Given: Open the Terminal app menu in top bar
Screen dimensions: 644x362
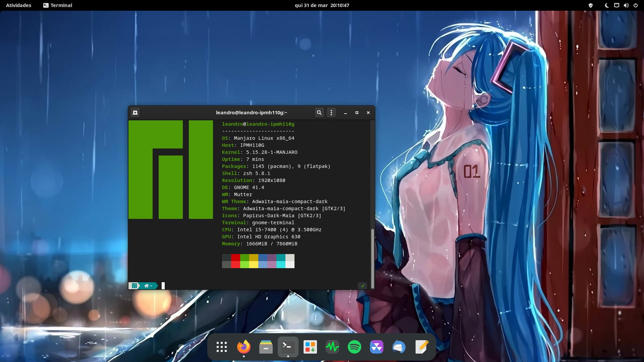Looking at the screenshot, I should coord(58,5).
